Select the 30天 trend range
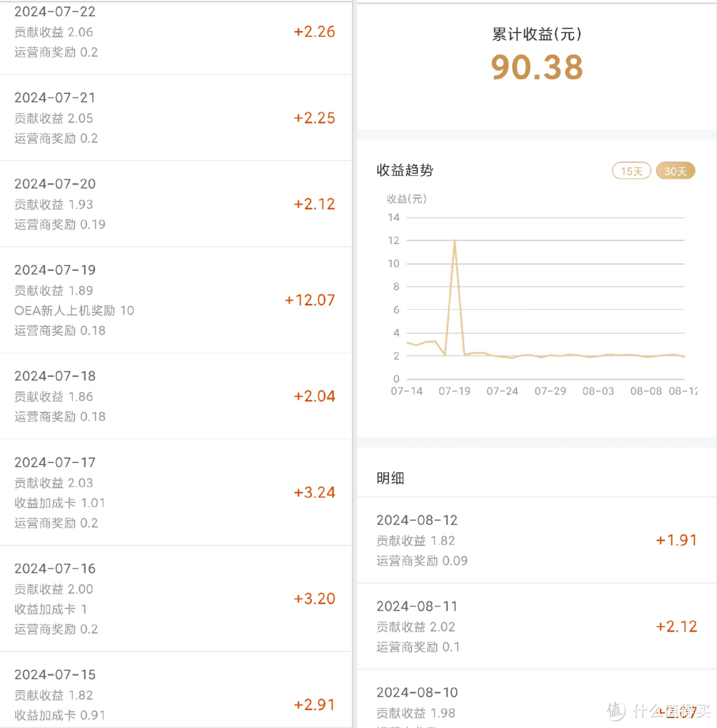The image size is (717, 728). (x=675, y=171)
